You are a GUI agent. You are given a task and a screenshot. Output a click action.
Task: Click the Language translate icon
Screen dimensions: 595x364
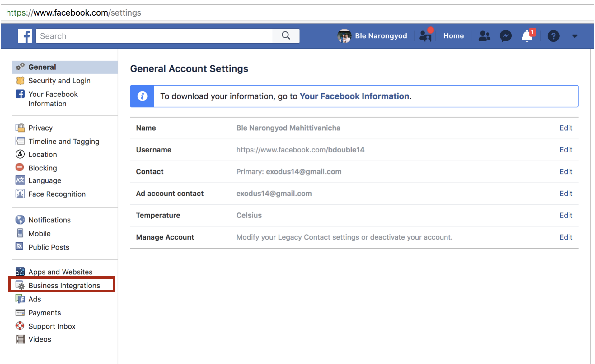20,180
